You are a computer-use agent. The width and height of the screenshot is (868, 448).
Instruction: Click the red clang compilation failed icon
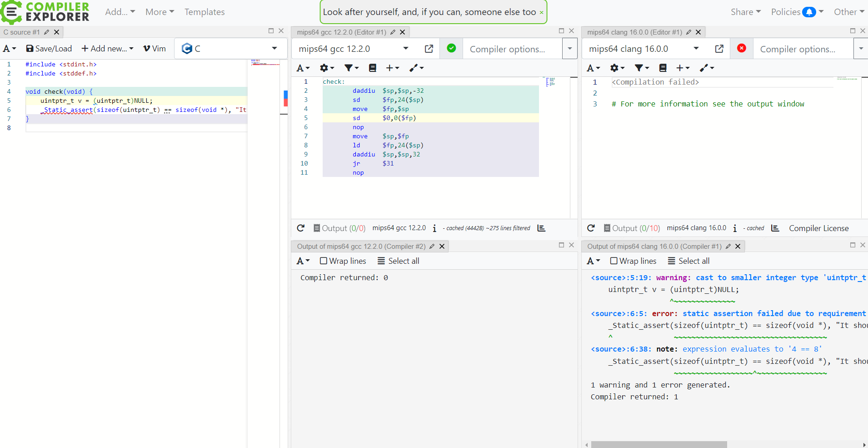click(742, 48)
